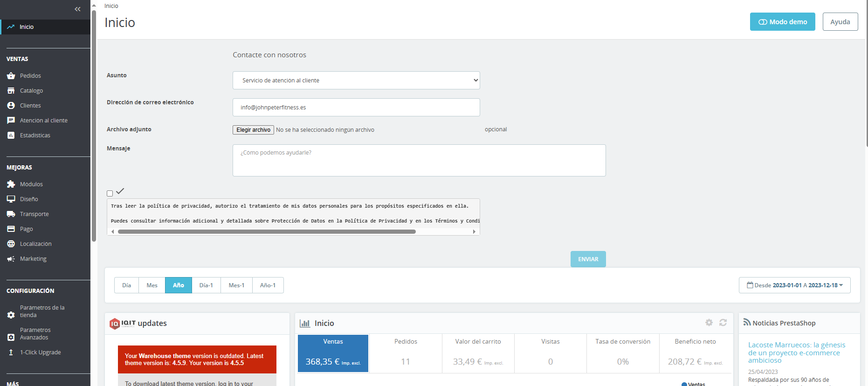Open the Lacoste Marruecos news article link

click(797, 352)
